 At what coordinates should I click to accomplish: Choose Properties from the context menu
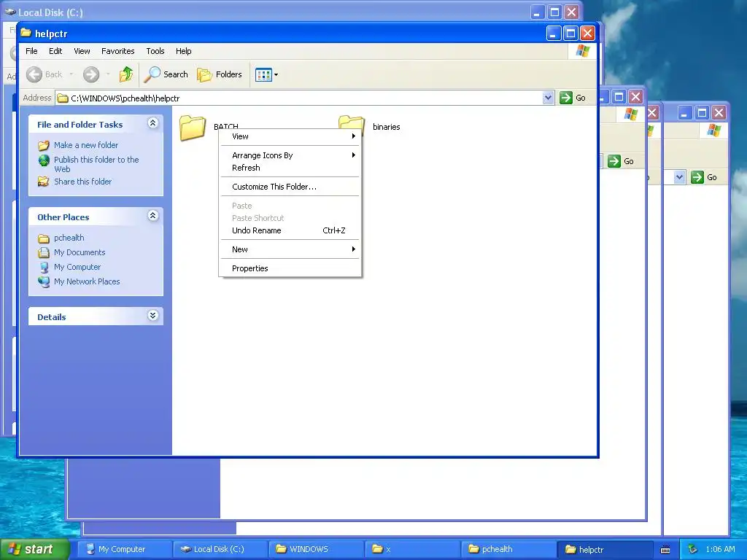(x=290, y=268)
